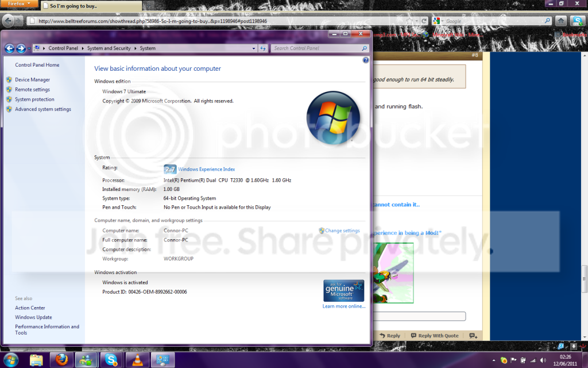This screenshot has height=368, width=588.
Task: Click Change settings for computer name
Action: pyautogui.click(x=342, y=231)
